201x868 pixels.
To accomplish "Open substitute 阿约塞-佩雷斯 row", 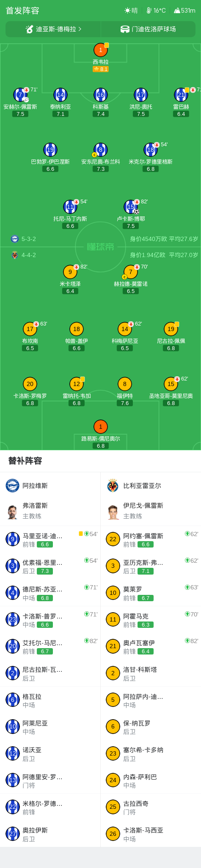I will click(151, 539).
